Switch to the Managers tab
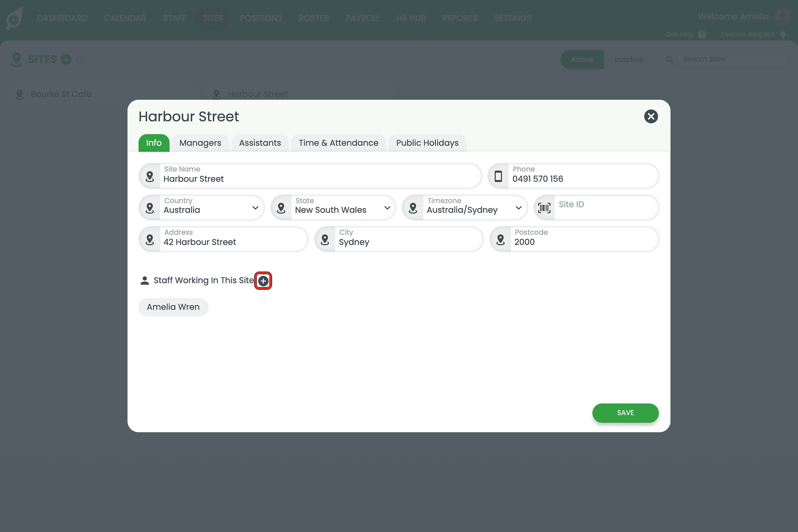This screenshot has width=798, height=532. click(200, 143)
